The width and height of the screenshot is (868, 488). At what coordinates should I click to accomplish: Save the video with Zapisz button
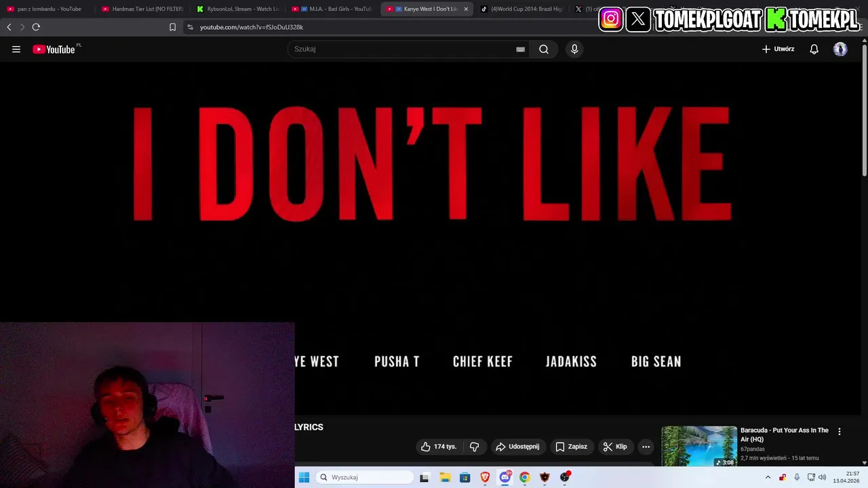pos(572,447)
